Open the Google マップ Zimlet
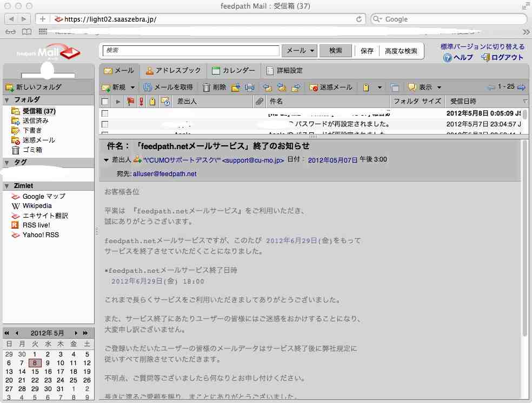532x403 pixels. (43, 196)
